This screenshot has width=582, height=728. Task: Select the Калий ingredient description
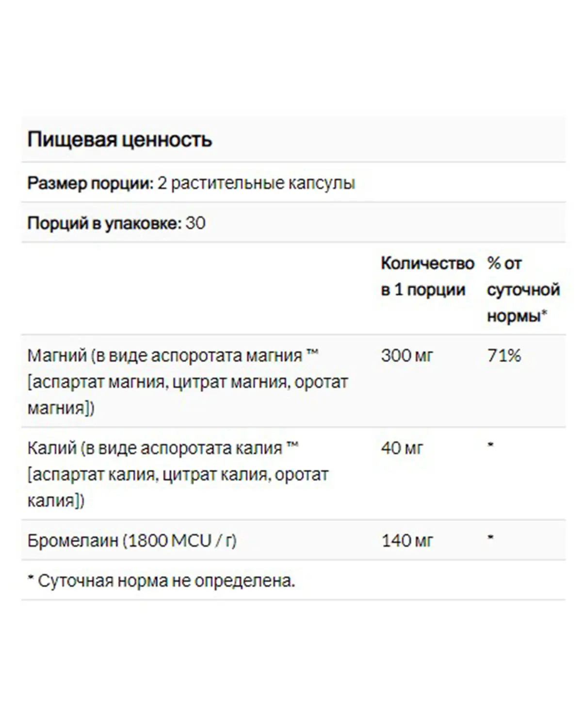click(178, 474)
